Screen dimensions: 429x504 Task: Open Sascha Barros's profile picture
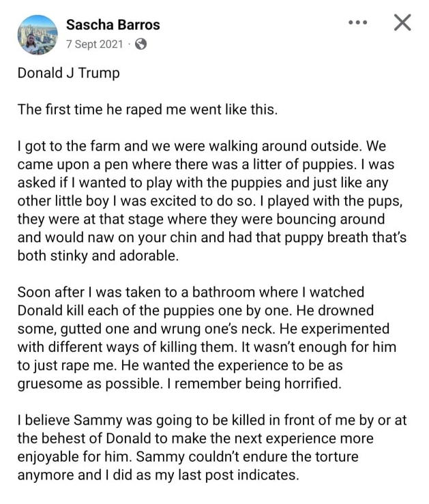click(37, 34)
